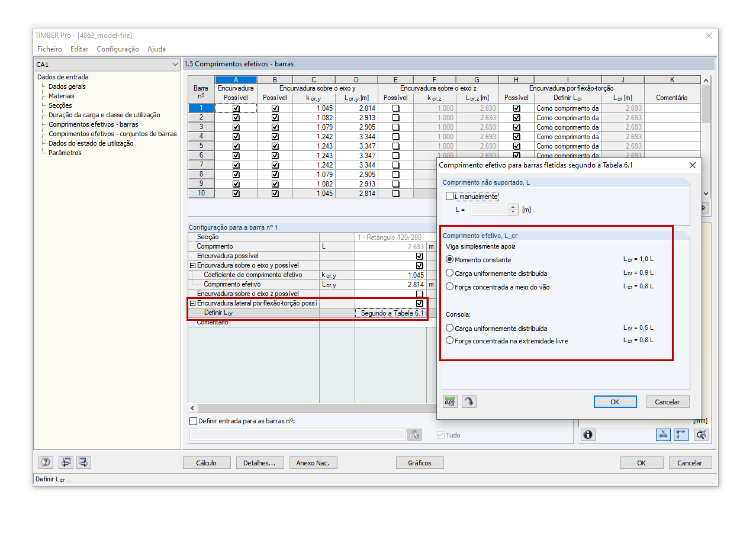The width and height of the screenshot is (756, 534).
Task: Select the Momento constante radio button
Action: coord(450,259)
